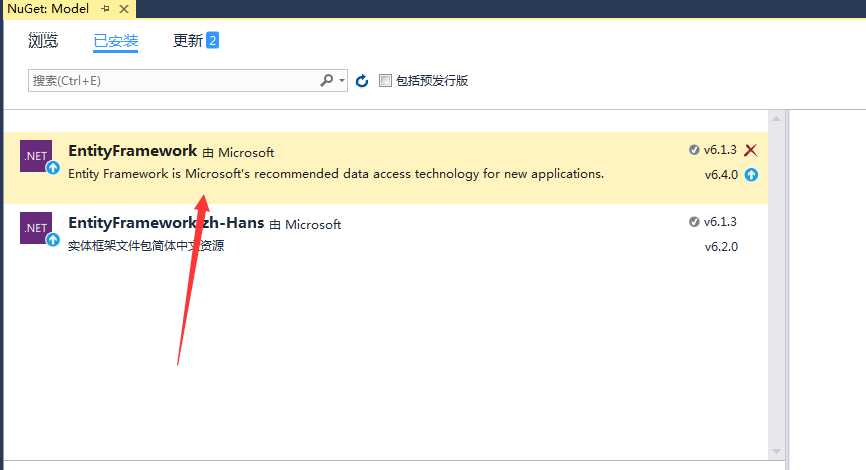Switch to the 浏览 tab
866x470 pixels.
coord(43,40)
